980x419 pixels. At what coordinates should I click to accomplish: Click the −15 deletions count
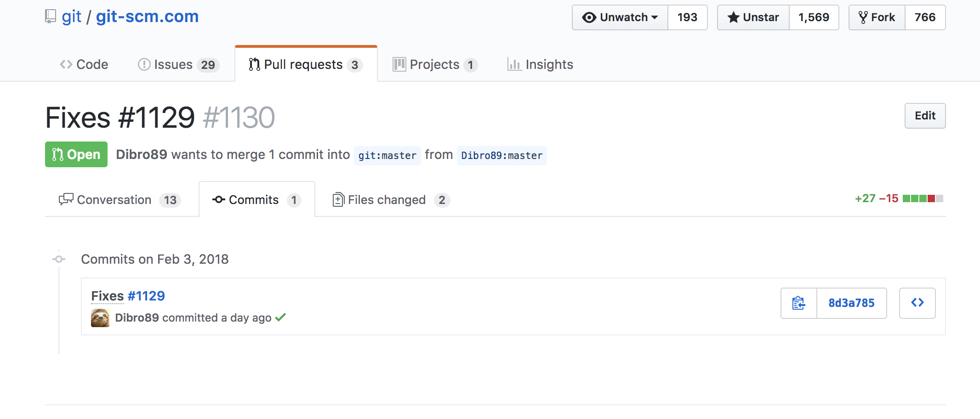[889, 198]
